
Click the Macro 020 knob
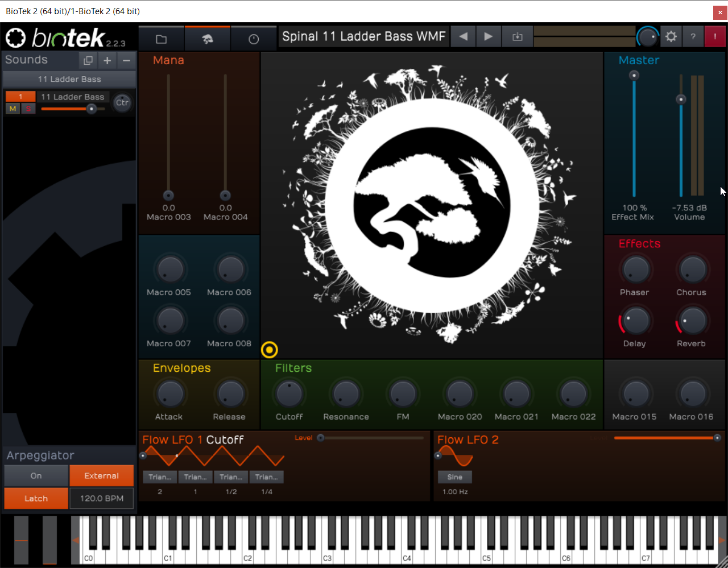460,393
